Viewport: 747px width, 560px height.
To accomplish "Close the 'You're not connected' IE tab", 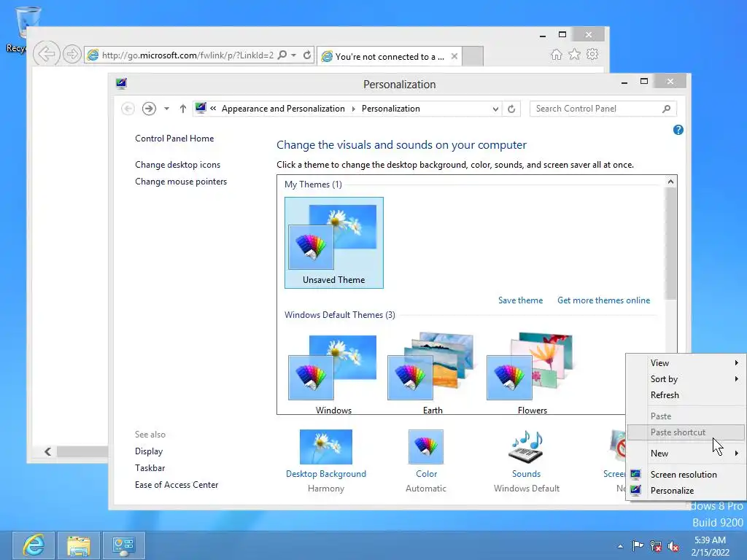I will click(x=454, y=56).
